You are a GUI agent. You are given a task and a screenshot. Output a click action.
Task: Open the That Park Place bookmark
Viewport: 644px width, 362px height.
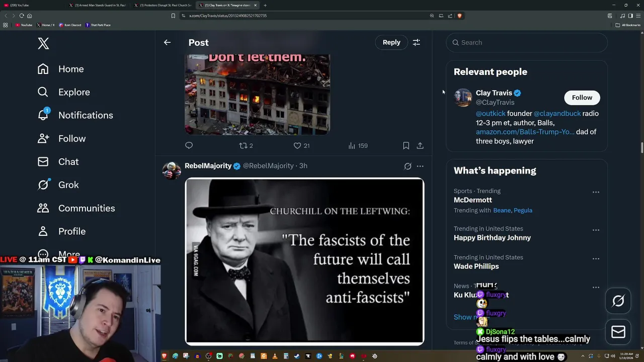98,25
